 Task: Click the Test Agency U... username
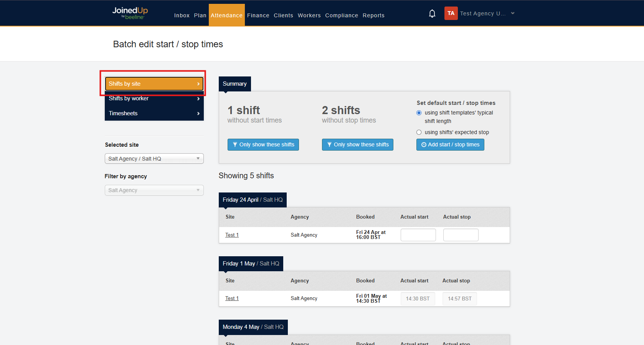(x=483, y=13)
